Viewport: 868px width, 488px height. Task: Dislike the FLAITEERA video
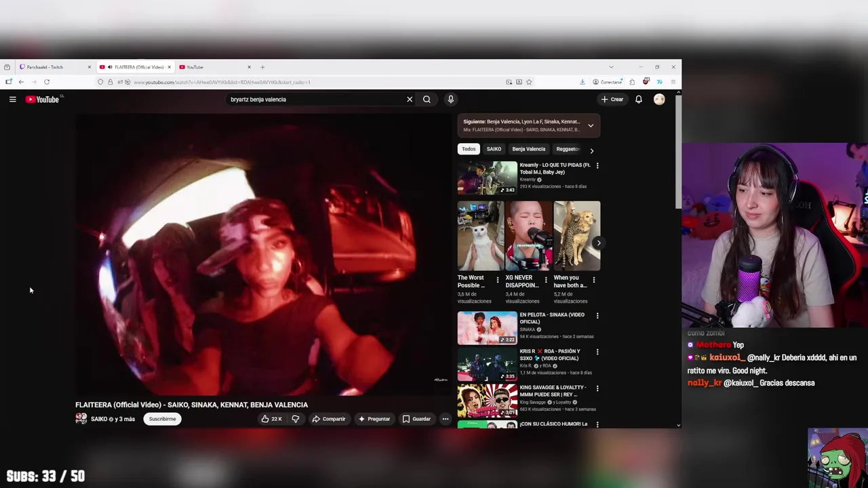click(x=296, y=419)
